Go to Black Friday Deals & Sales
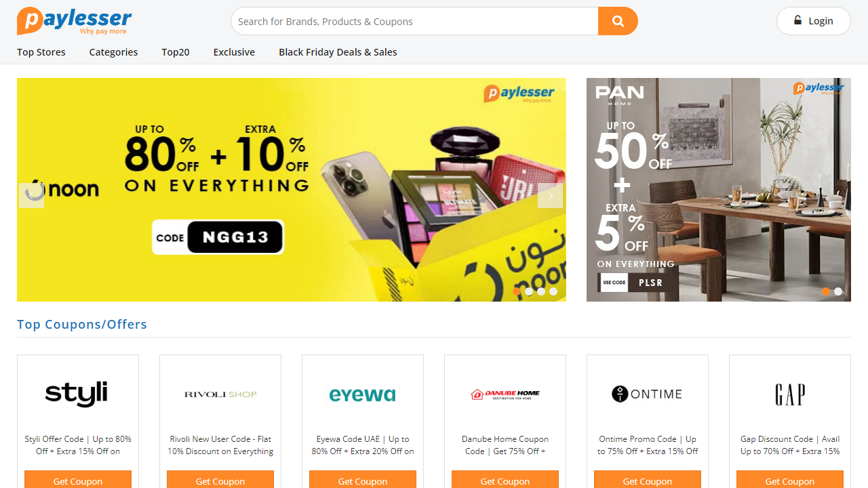 click(338, 52)
